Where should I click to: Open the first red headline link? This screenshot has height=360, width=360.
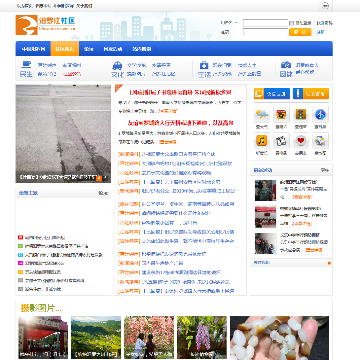point(180,92)
